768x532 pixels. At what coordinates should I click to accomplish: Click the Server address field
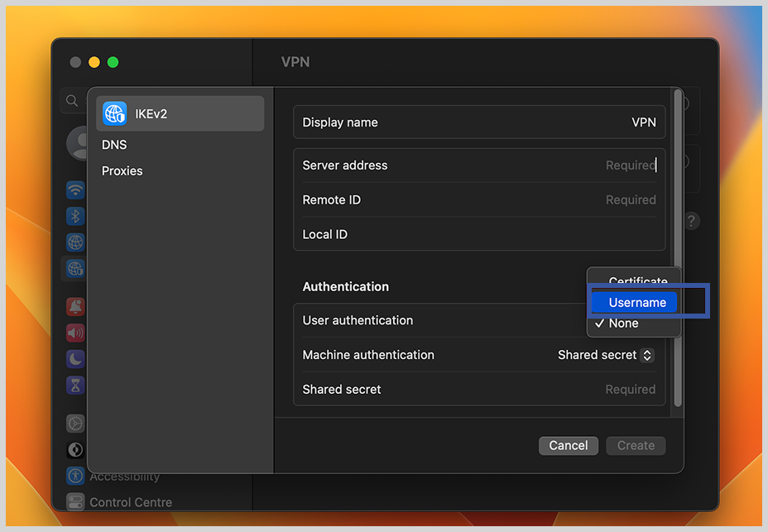click(x=479, y=165)
